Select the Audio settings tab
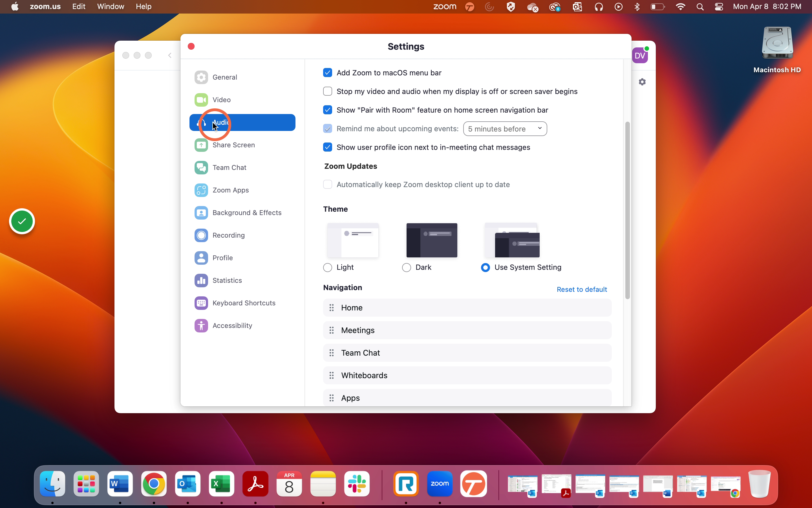 [x=242, y=122]
